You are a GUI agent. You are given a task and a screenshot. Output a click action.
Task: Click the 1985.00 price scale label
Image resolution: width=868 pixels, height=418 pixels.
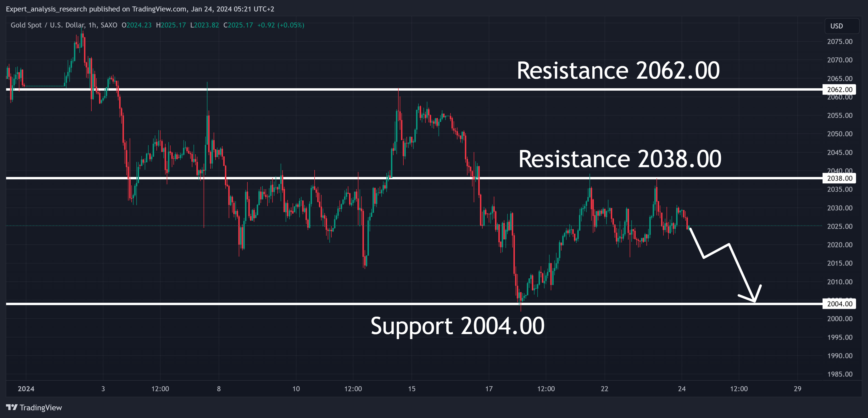click(x=839, y=374)
